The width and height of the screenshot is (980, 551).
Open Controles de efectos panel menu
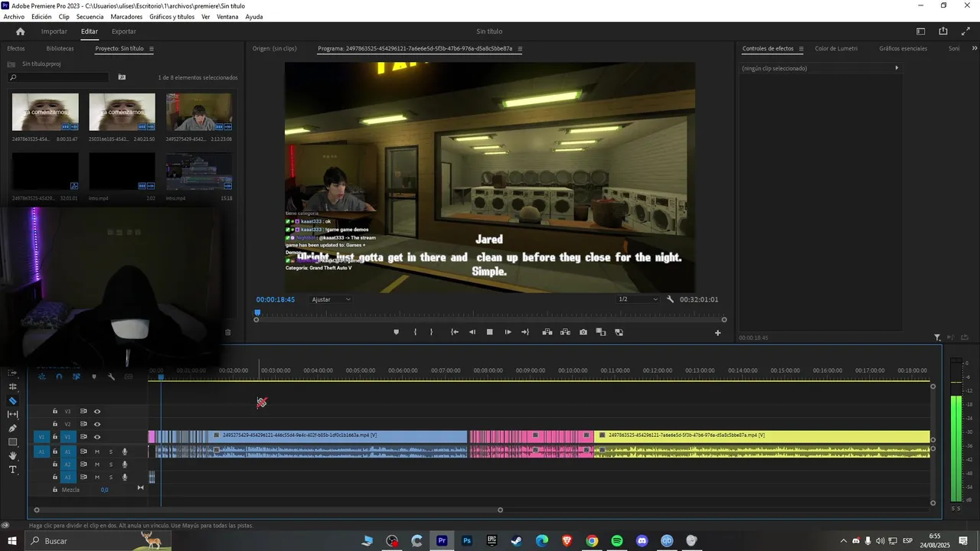pyautogui.click(x=801, y=49)
